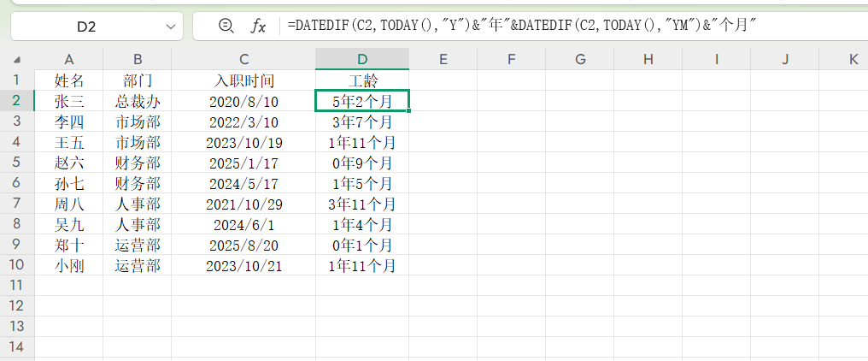The image size is (868, 361).
Task: Select column J header
Action: [x=785, y=59]
